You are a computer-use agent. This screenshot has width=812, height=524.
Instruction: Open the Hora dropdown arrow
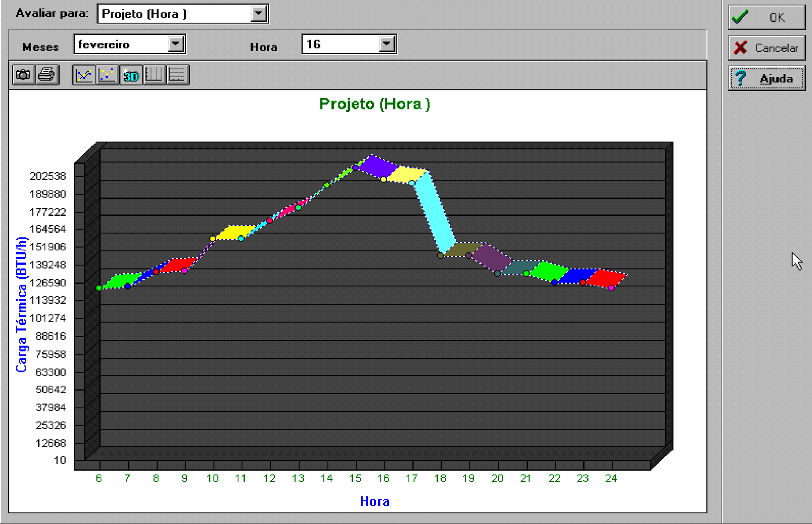[x=387, y=44]
